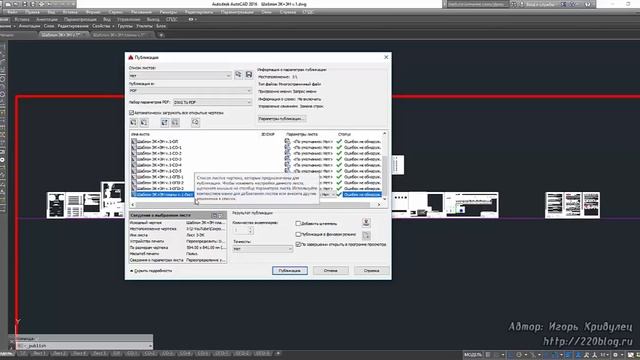Click the sheet list scroll up arrow
The image size is (640, 360).
384,134
